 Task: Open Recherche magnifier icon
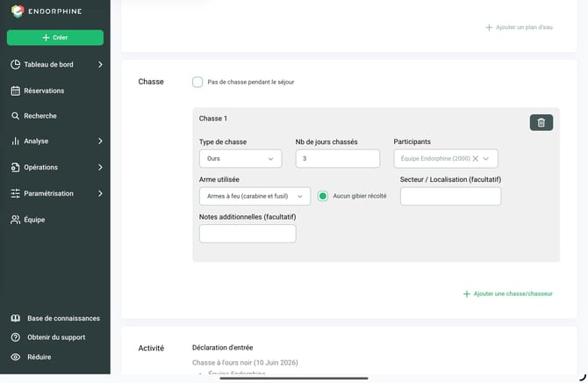click(x=15, y=116)
